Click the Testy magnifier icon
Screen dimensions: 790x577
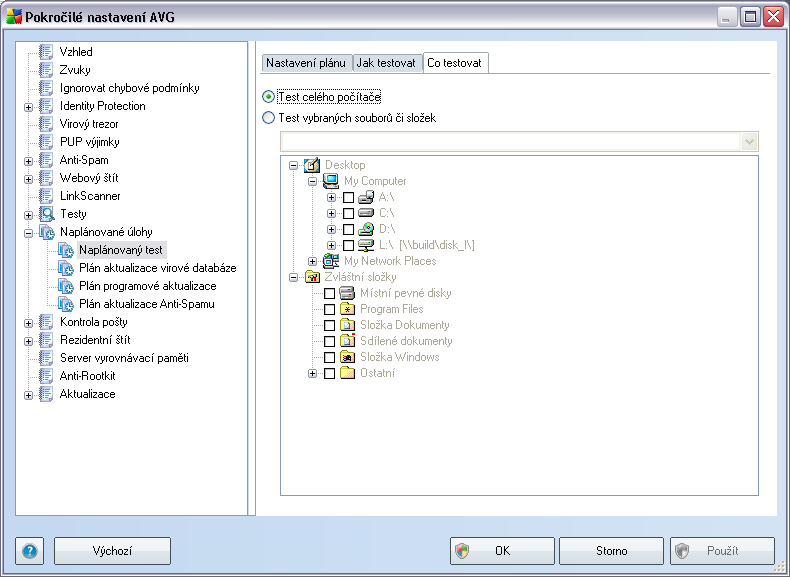(x=47, y=214)
